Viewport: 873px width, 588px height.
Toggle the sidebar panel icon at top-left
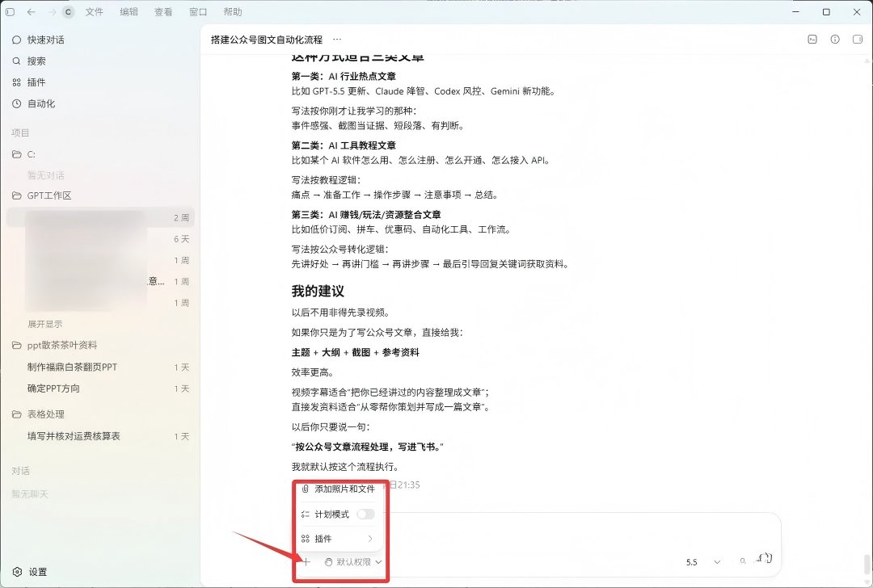point(10,11)
